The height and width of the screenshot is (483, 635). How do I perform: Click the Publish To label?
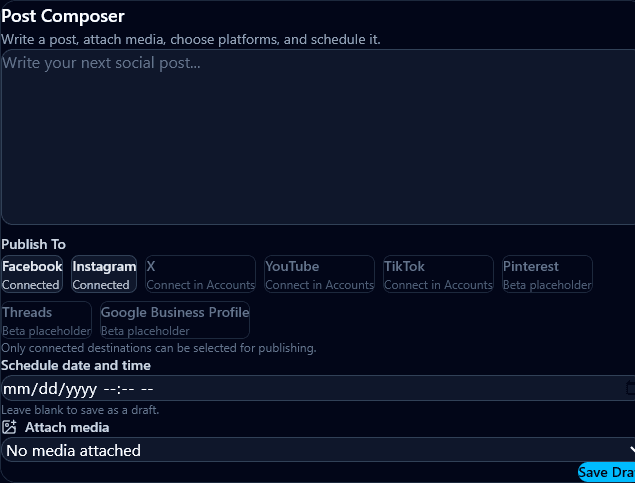tap(34, 244)
